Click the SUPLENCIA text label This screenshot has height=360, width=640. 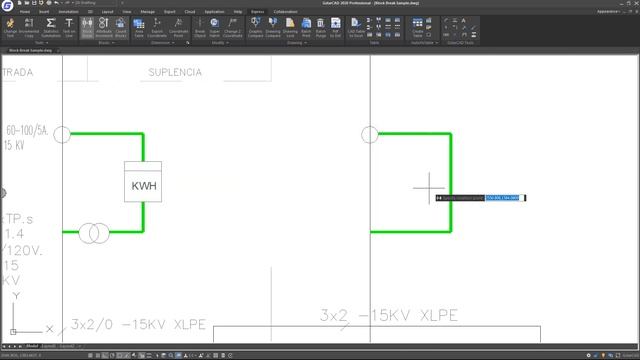click(x=175, y=72)
